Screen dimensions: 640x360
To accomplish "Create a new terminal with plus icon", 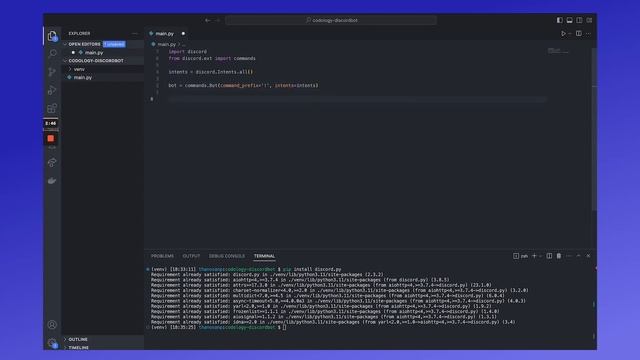I will tap(534, 256).
